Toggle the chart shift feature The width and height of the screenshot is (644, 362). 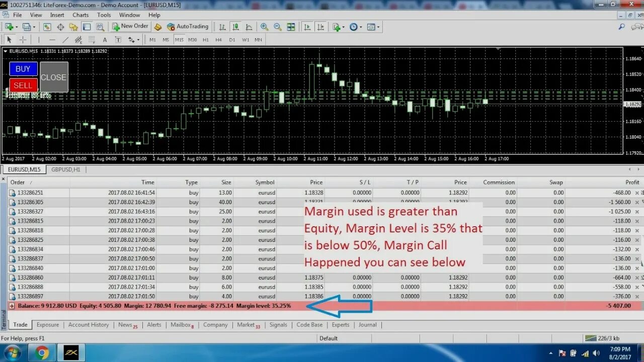321,27
